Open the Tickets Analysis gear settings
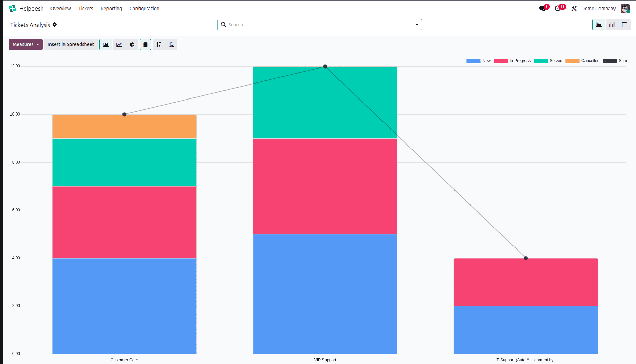 click(55, 25)
